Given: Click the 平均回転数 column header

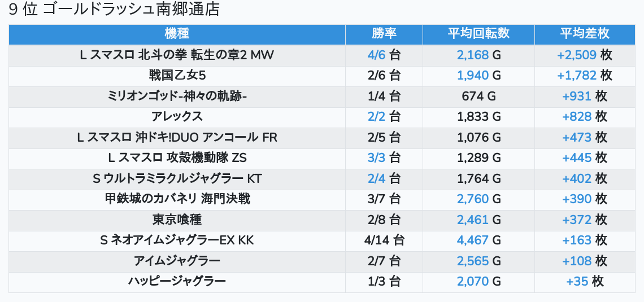Looking at the screenshot, I should (x=478, y=34).
